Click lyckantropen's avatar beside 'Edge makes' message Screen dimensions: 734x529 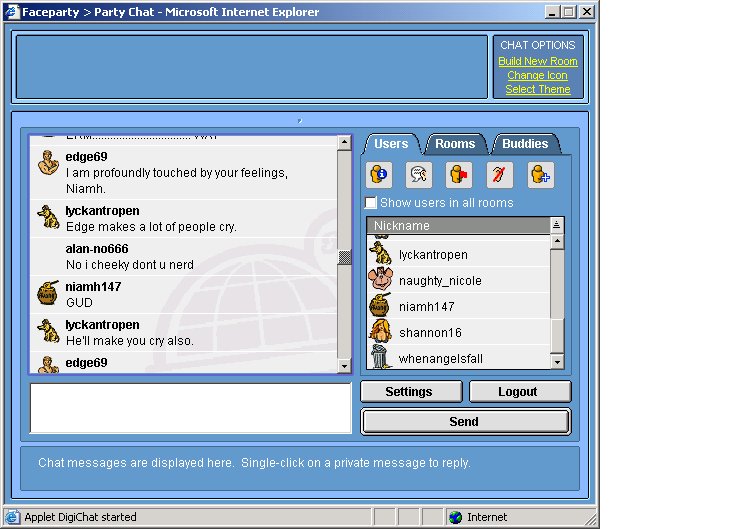pyautogui.click(x=49, y=217)
